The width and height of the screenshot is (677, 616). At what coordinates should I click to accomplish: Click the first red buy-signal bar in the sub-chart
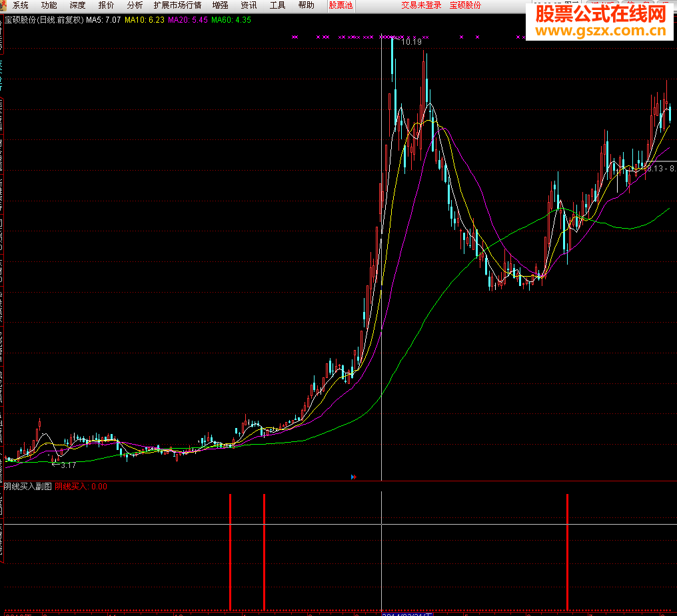(x=230, y=552)
